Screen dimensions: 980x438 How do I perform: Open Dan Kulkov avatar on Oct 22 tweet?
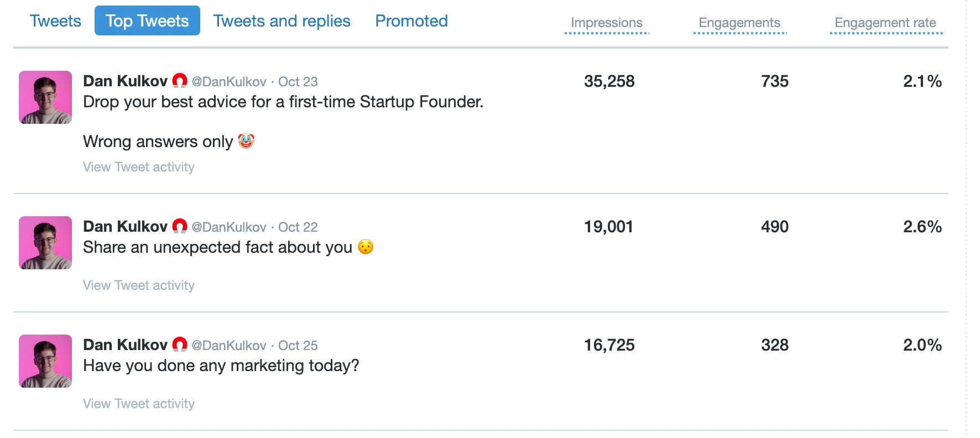[x=45, y=243]
